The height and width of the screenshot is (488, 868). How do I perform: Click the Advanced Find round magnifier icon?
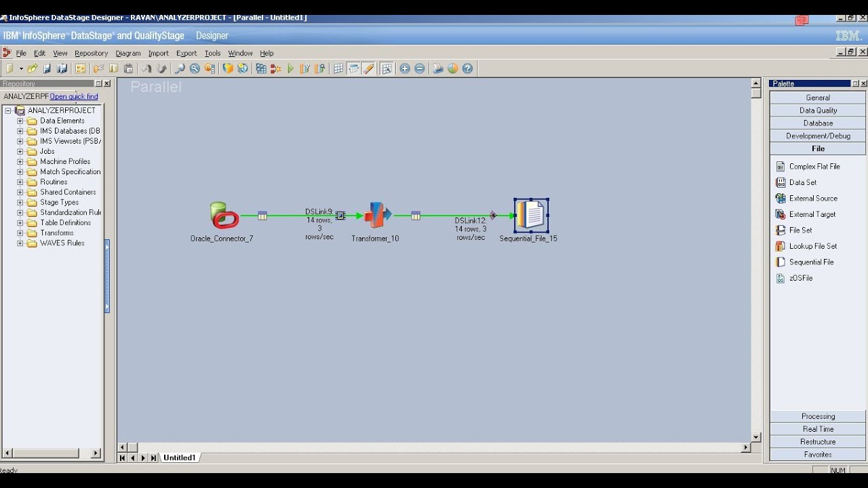point(195,68)
